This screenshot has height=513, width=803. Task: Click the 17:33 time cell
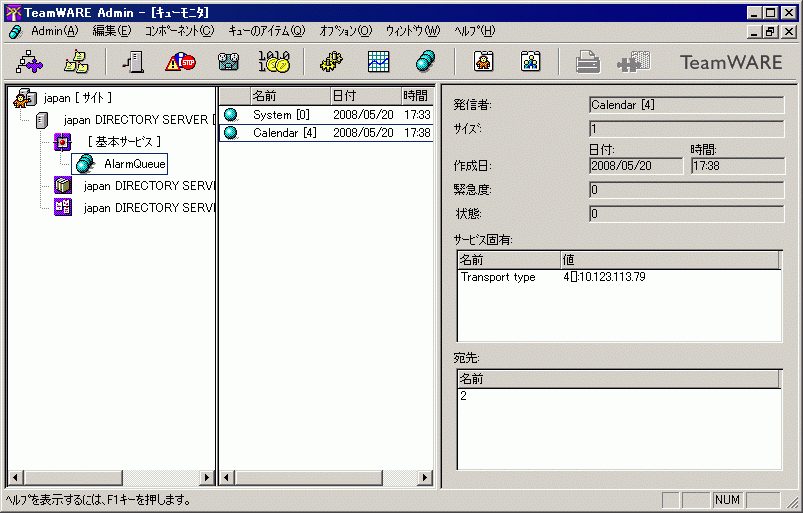coord(417,115)
